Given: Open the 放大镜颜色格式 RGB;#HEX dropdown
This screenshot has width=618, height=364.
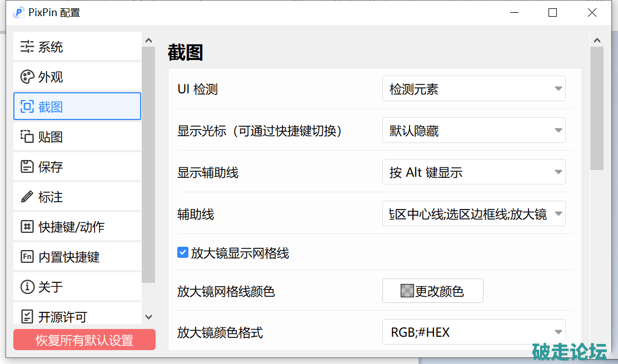Looking at the screenshot, I should (x=474, y=332).
